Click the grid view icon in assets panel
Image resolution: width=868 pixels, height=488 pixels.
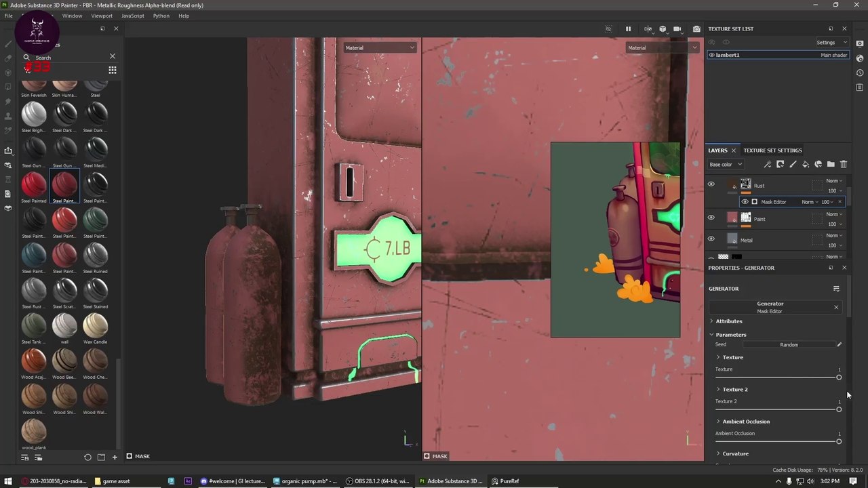click(113, 70)
